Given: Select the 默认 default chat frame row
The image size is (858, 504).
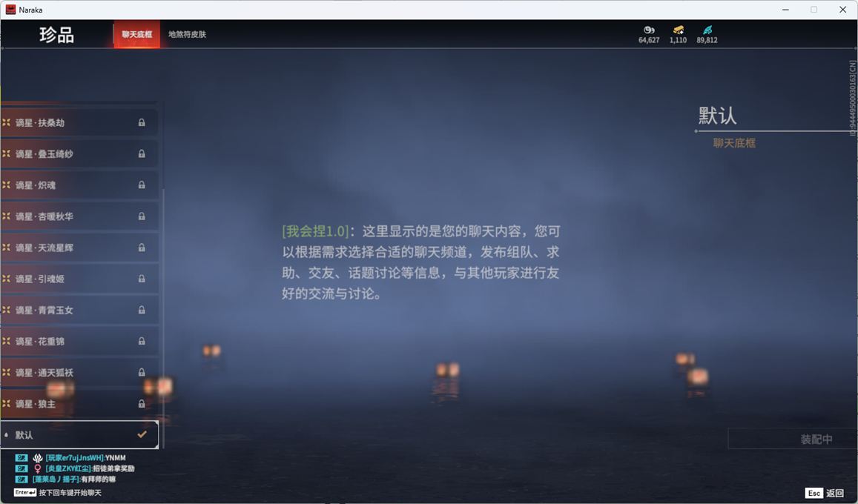Looking at the screenshot, I should pos(79,434).
